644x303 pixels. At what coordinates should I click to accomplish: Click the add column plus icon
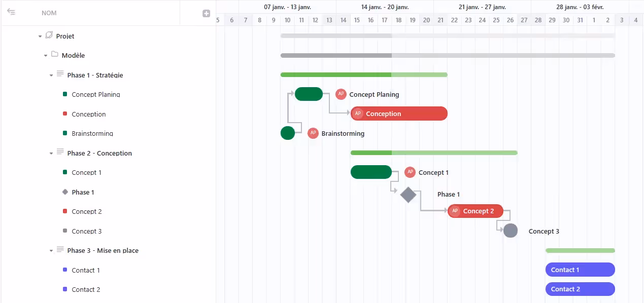pos(206,13)
